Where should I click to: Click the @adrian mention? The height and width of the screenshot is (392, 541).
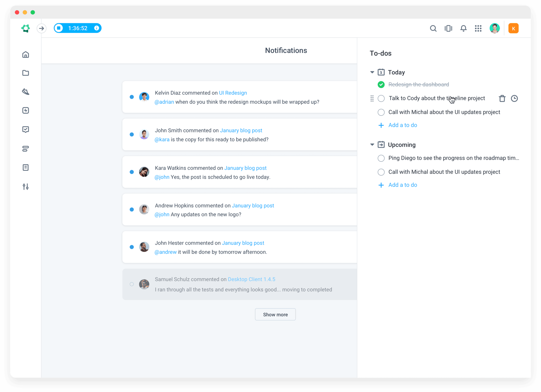[164, 102]
